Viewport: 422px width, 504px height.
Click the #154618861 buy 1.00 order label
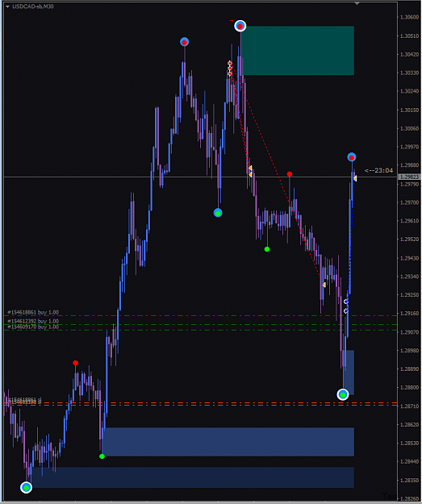click(x=33, y=312)
